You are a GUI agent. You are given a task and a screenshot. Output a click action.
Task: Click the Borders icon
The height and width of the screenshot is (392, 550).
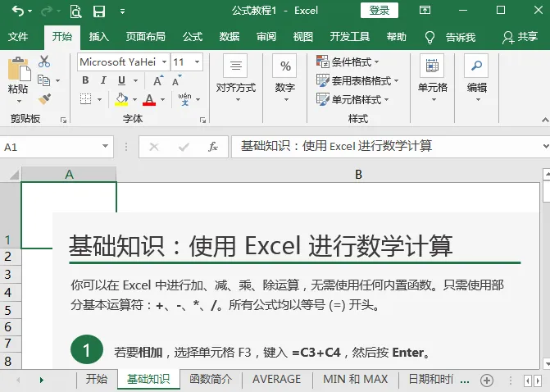pos(85,99)
